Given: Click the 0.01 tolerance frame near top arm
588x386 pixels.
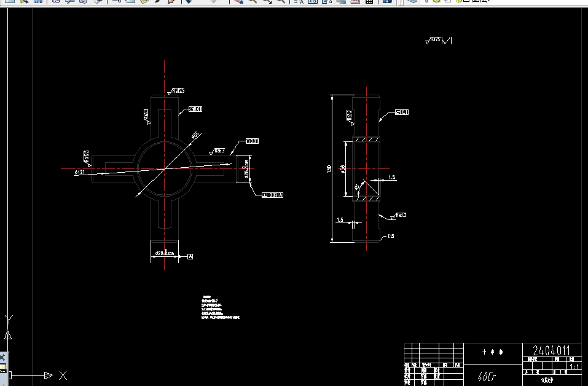Looking at the screenshot, I should pos(195,109).
